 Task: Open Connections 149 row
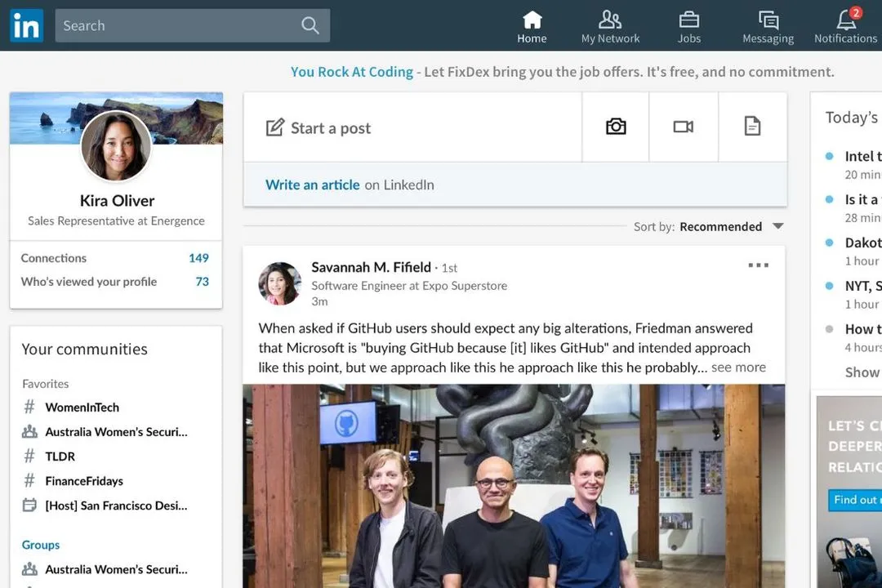point(115,258)
